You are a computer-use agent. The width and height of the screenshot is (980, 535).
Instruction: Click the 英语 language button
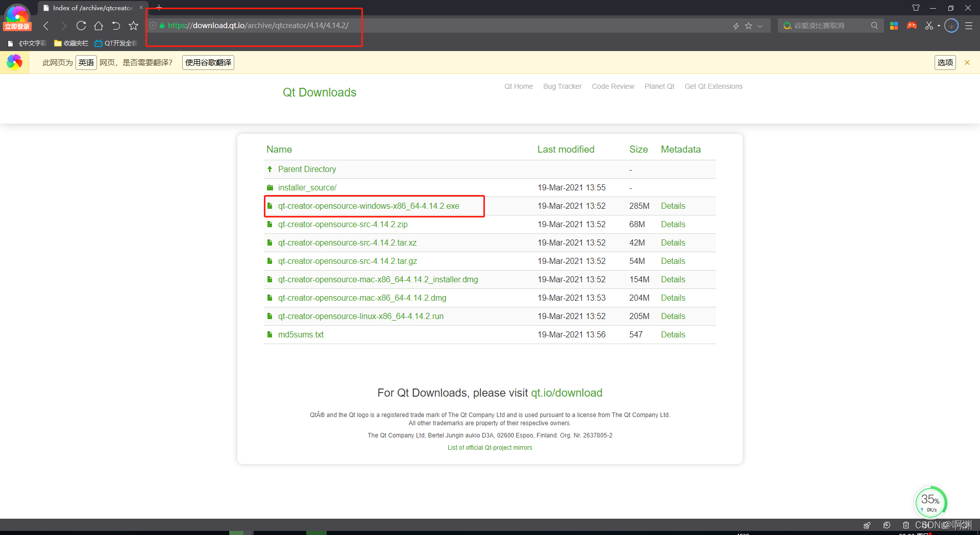tap(86, 63)
